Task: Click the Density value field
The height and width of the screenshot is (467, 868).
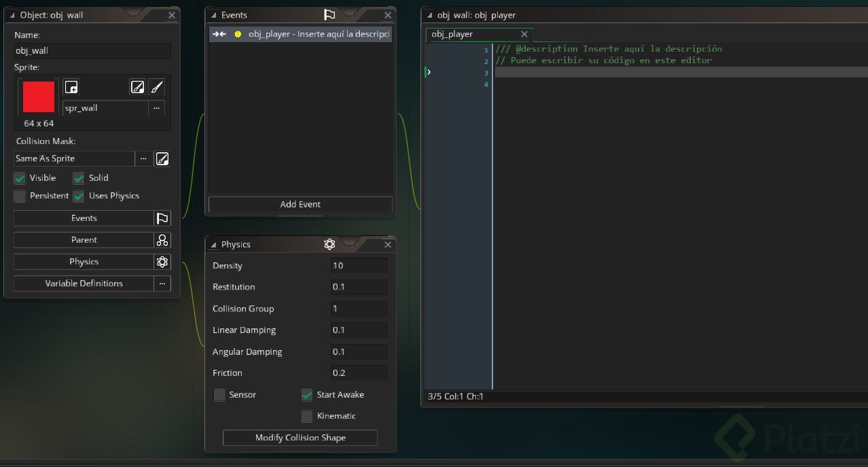Action: 359,266
